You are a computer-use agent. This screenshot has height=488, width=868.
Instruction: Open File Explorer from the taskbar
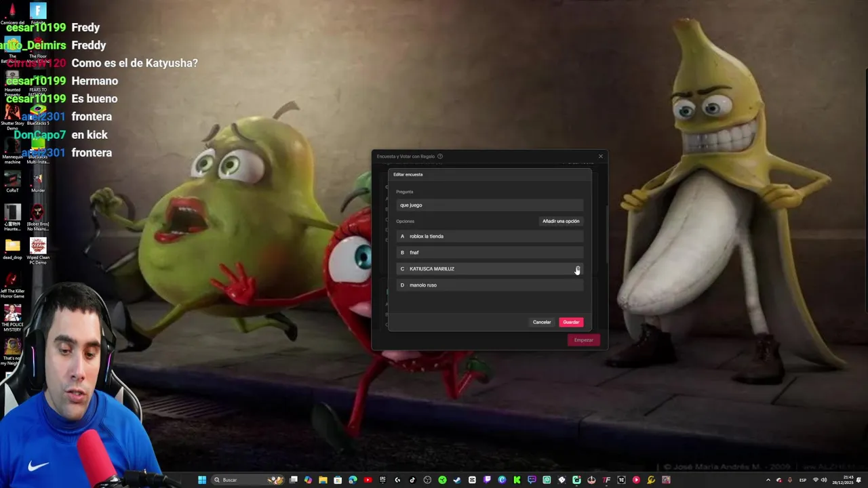coord(323,480)
